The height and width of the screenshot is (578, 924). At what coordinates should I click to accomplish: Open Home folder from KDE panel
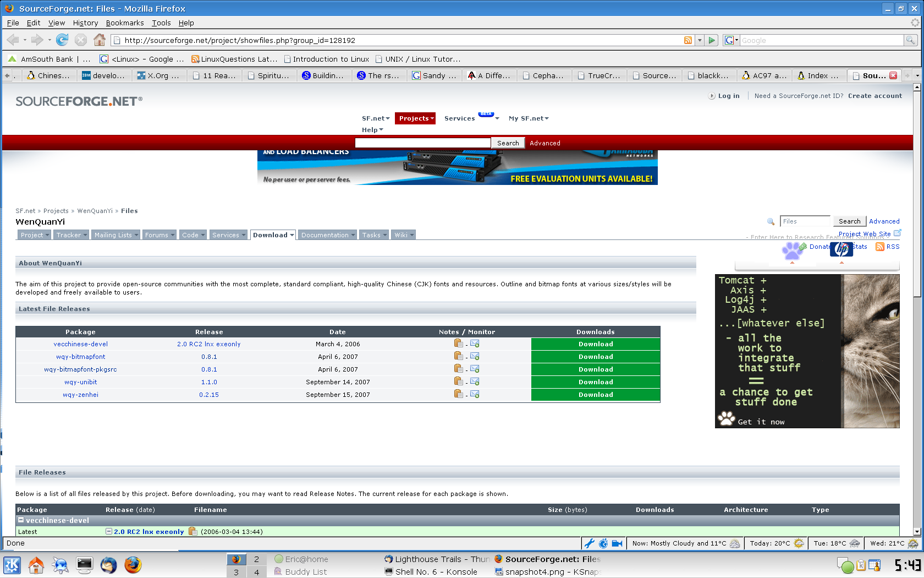click(36, 565)
